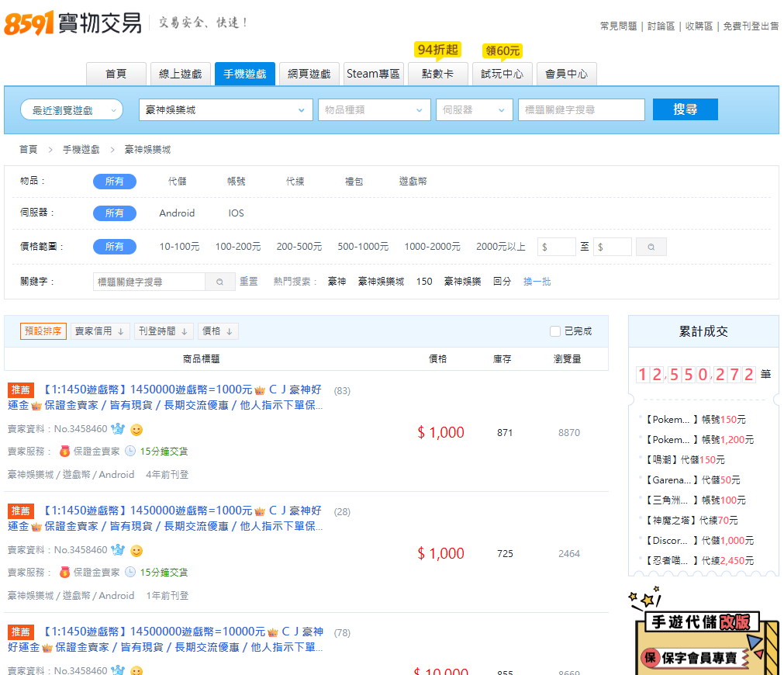Click clock icon in second listing services row

point(130,572)
